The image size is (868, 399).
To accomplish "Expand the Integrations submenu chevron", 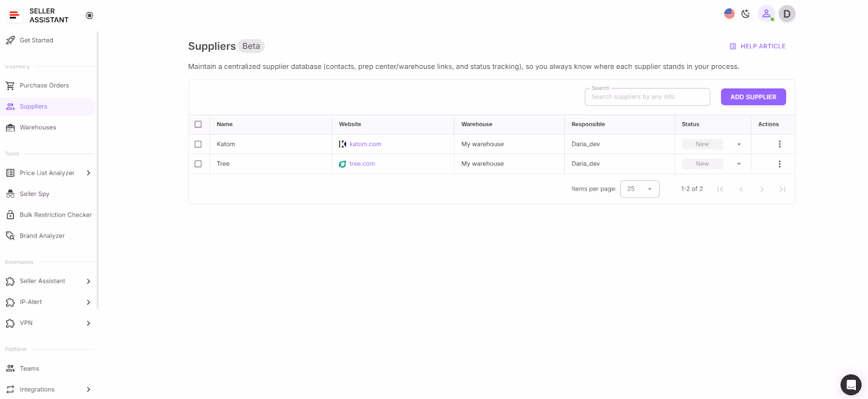I will coord(88,389).
